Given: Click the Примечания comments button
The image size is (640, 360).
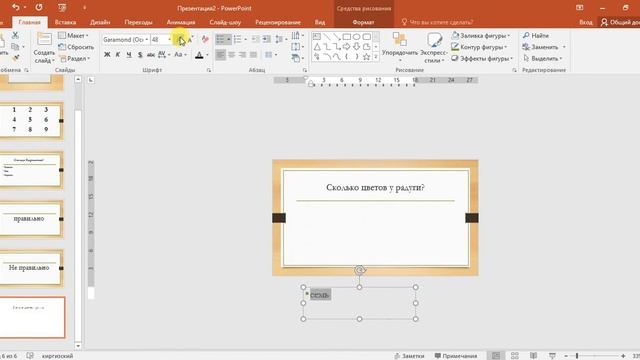Looking at the screenshot, I should coord(456,356).
